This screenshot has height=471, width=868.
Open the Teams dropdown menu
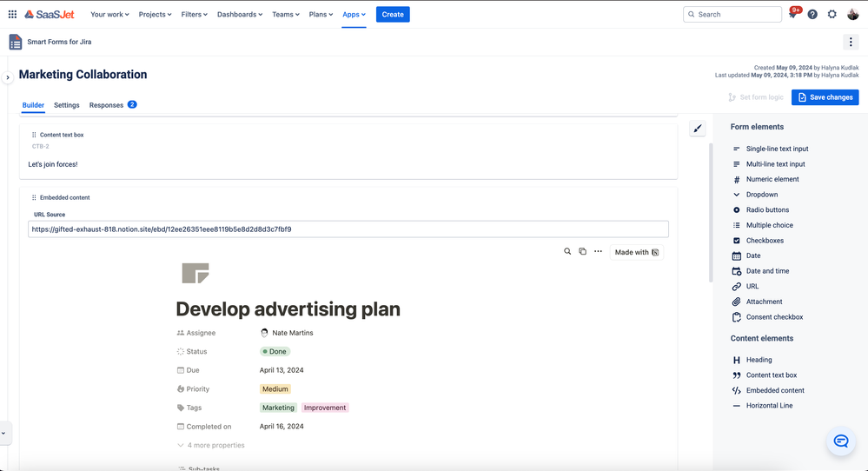(286, 15)
